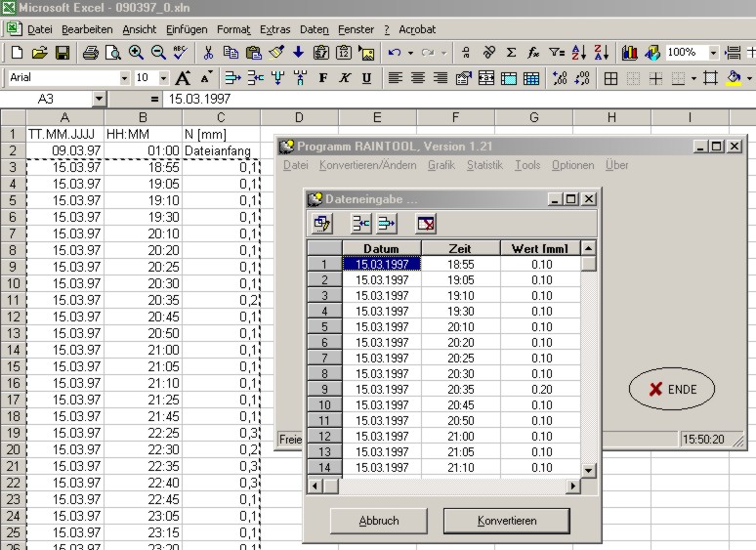Screen dimensions: 756x550
Task: Select column B header in Excel
Action: pyautogui.click(x=144, y=117)
